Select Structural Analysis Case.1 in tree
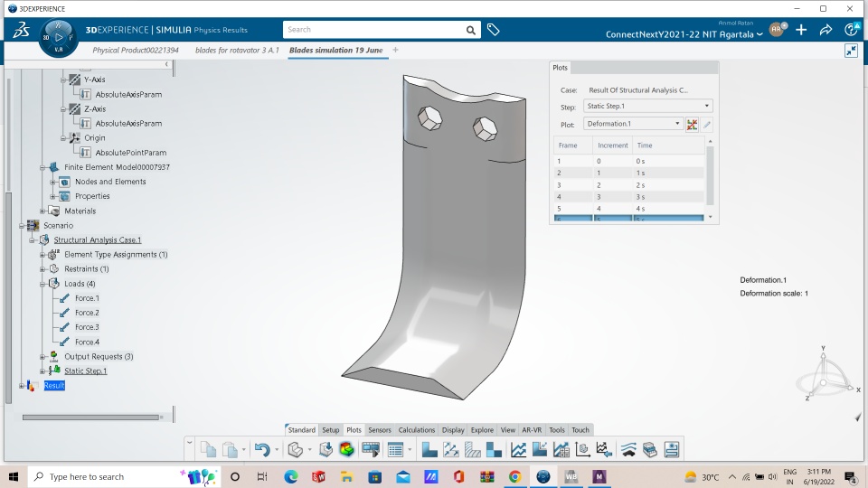Viewport: 868px width, 488px height. coord(98,240)
